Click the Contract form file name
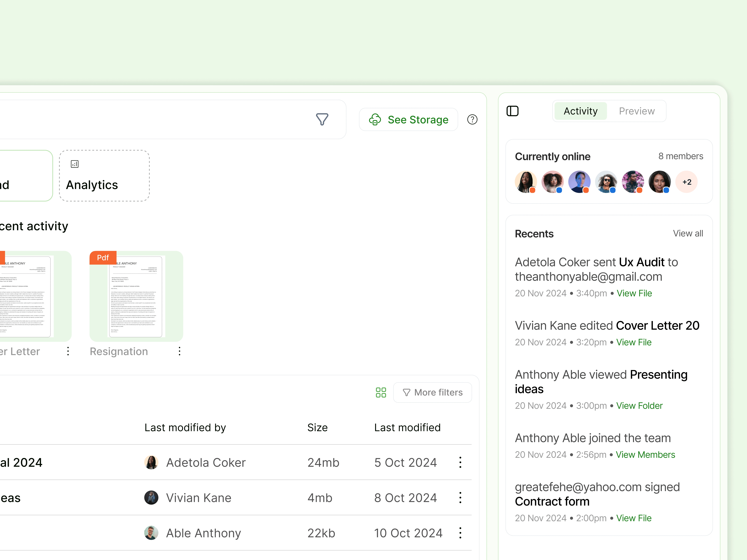Viewport: 747px width, 560px height. [x=552, y=501]
